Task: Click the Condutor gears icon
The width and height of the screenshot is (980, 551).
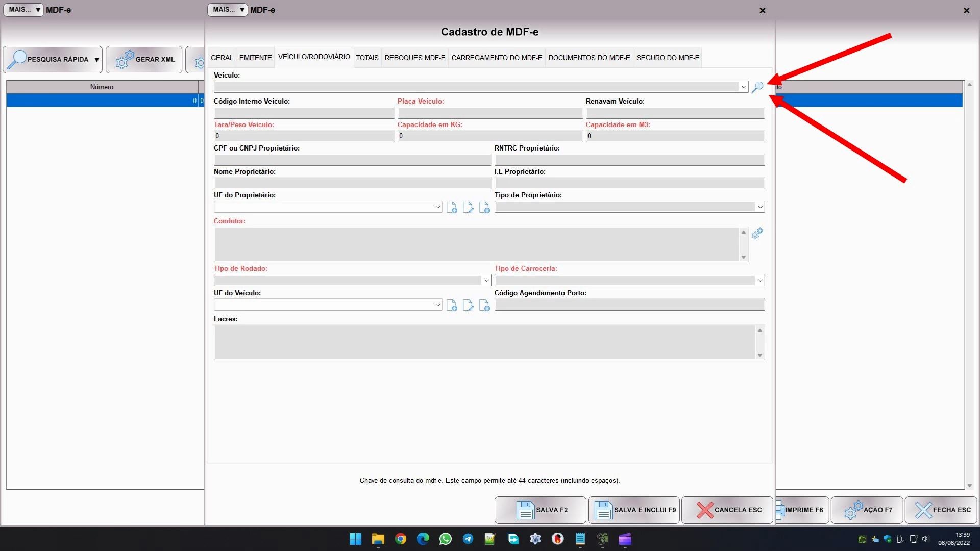Action: (757, 233)
